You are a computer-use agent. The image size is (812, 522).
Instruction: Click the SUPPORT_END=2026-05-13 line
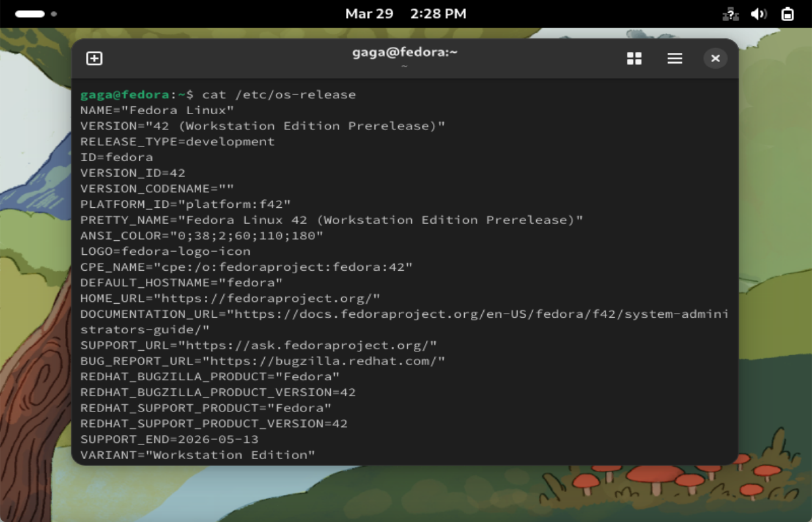point(169,440)
